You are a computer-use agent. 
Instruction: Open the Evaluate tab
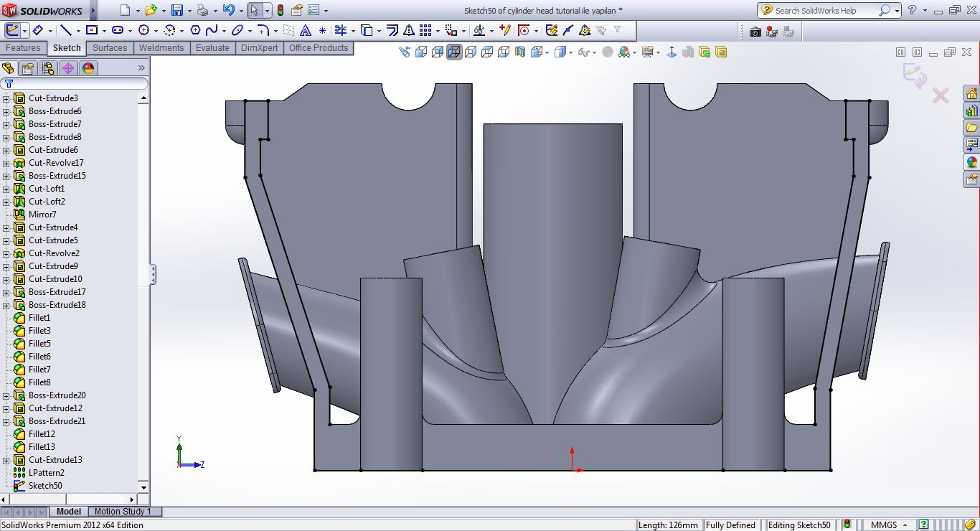click(x=212, y=48)
